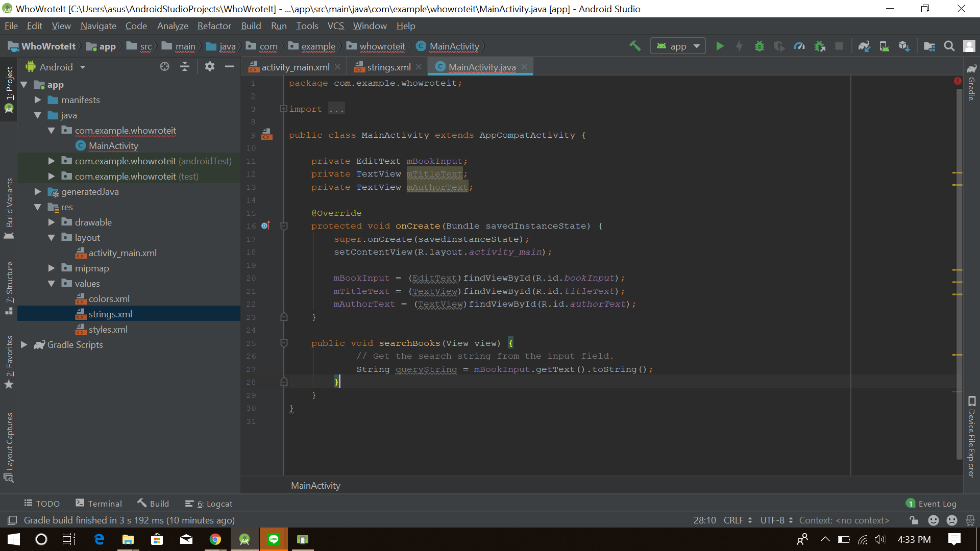Open the AVD Manager phone icon
Viewport: 980px width, 551px height.
point(885,46)
